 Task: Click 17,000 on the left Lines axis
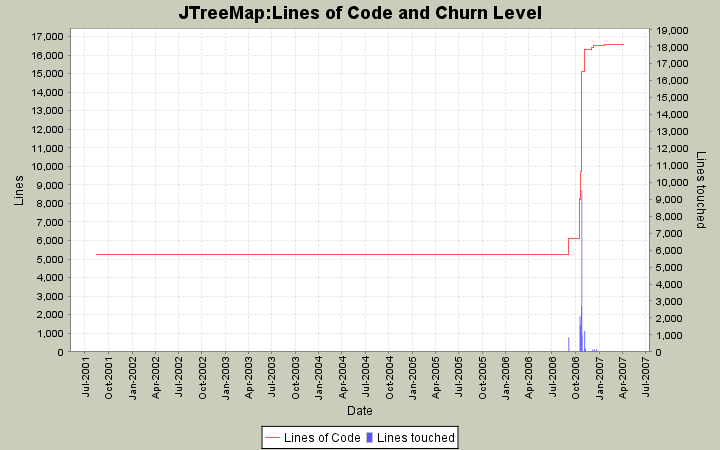click(x=47, y=36)
